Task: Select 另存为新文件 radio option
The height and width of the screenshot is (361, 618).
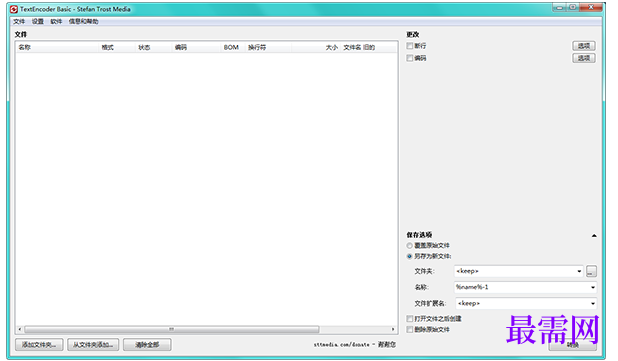Action: pyautogui.click(x=410, y=256)
